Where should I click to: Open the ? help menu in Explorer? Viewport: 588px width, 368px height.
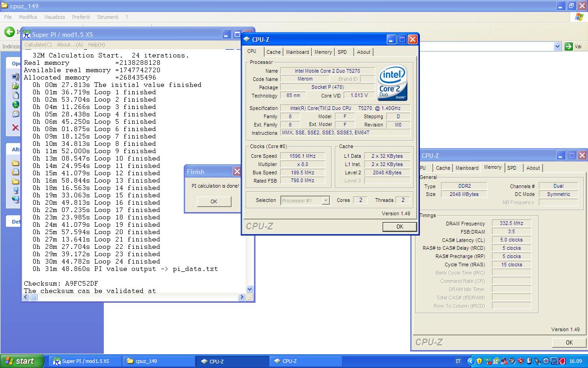(126, 17)
